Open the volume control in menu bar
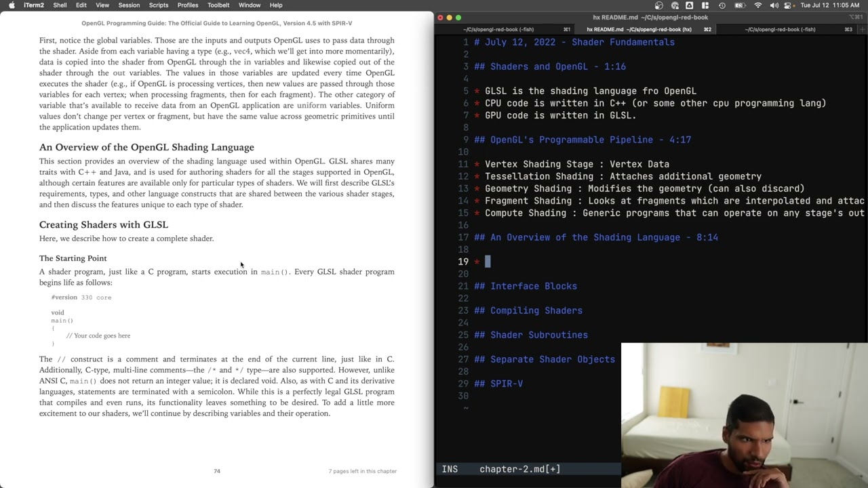The image size is (868, 488). pos(774,5)
